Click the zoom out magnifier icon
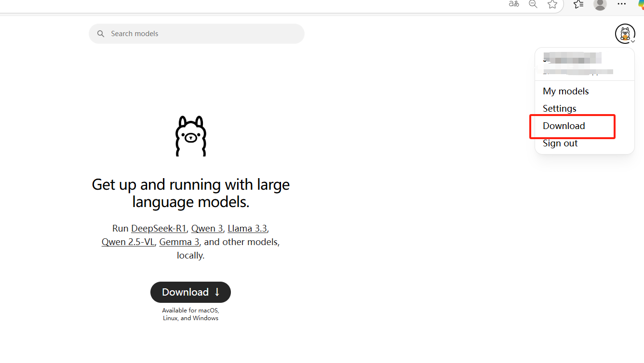 pyautogui.click(x=533, y=4)
